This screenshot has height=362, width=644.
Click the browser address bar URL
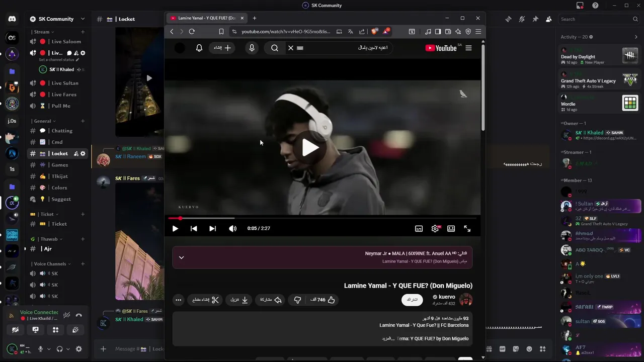pyautogui.click(x=285, y=31)
